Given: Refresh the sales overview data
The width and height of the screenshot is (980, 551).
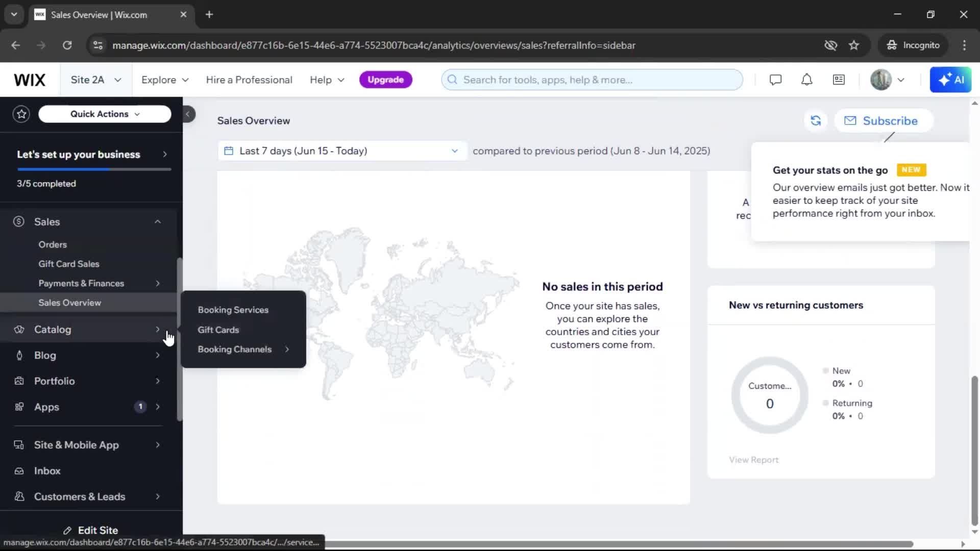Looking at the screenshot, I should pos(816,121).
